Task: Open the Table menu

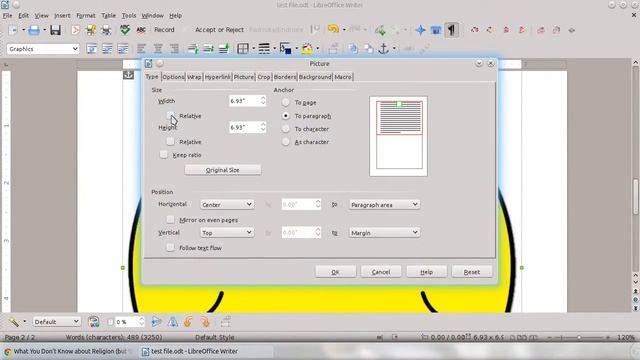Action: pyautogui.click(x=108, y=16)
